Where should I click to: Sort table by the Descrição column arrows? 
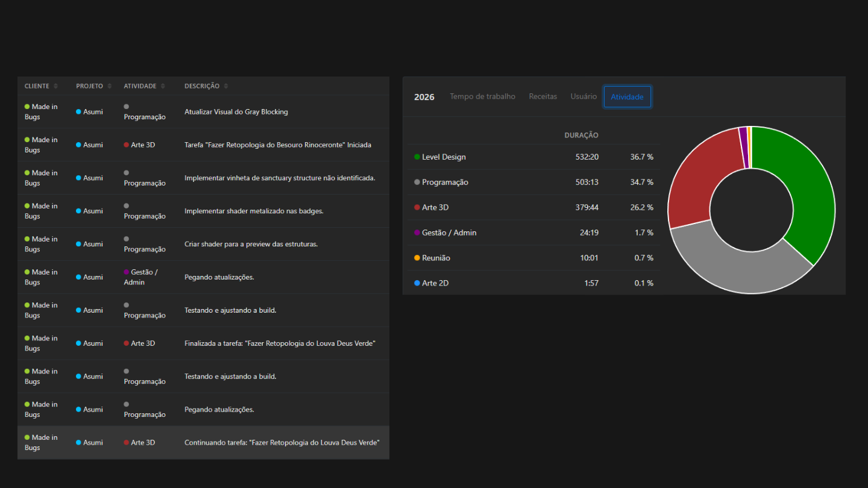(226, 86)
